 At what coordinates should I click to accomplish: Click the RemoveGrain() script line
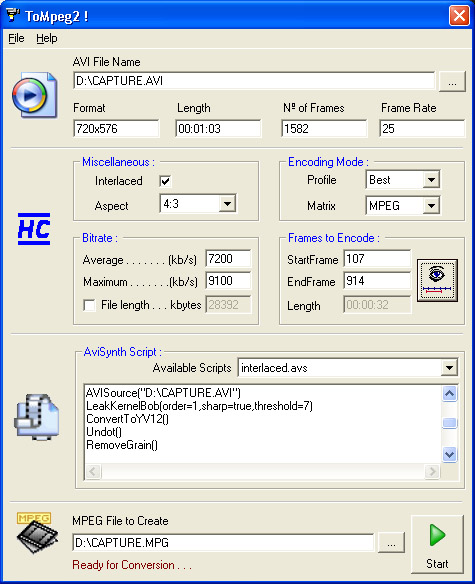pyautogui.click(x=122, y=445)
